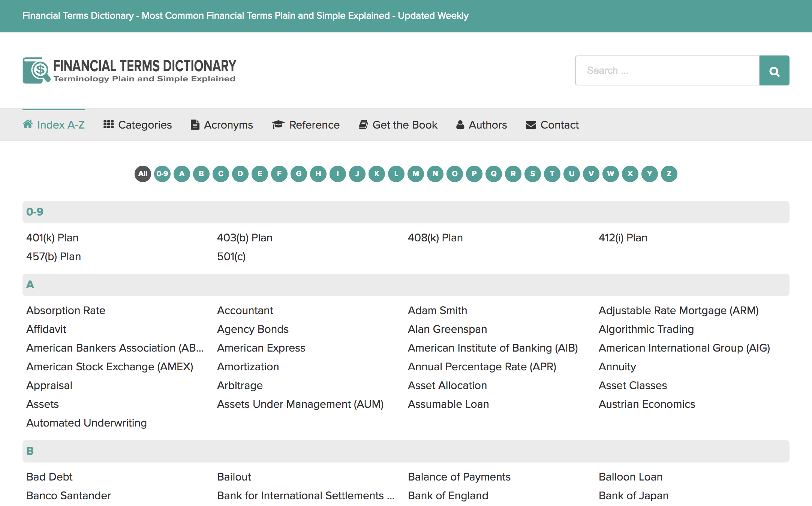The image size is (812, 506).
Task: Click the document icon beside Acronyms
Action: pos(195,124)
